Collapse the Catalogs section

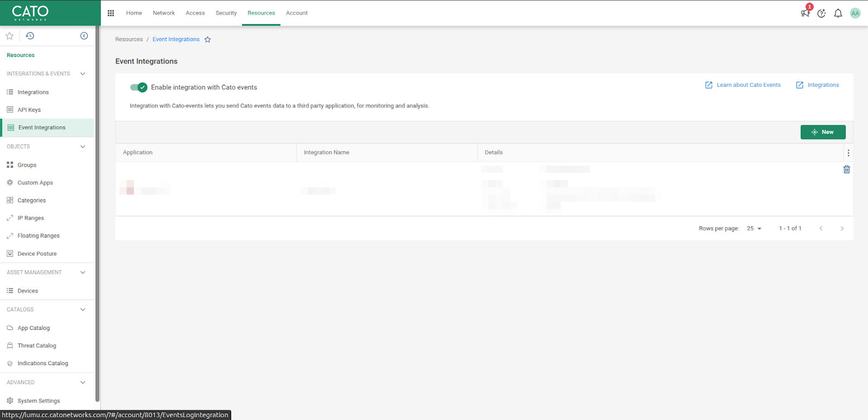[x=82, y=309]
